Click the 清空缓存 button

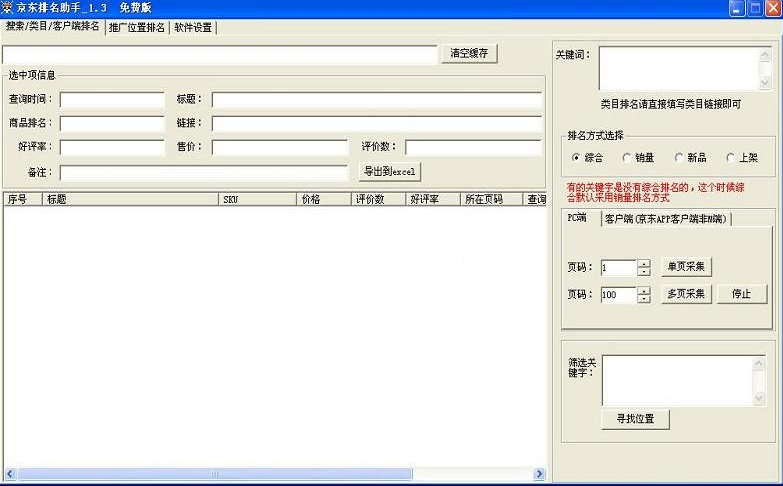point(469,54)
